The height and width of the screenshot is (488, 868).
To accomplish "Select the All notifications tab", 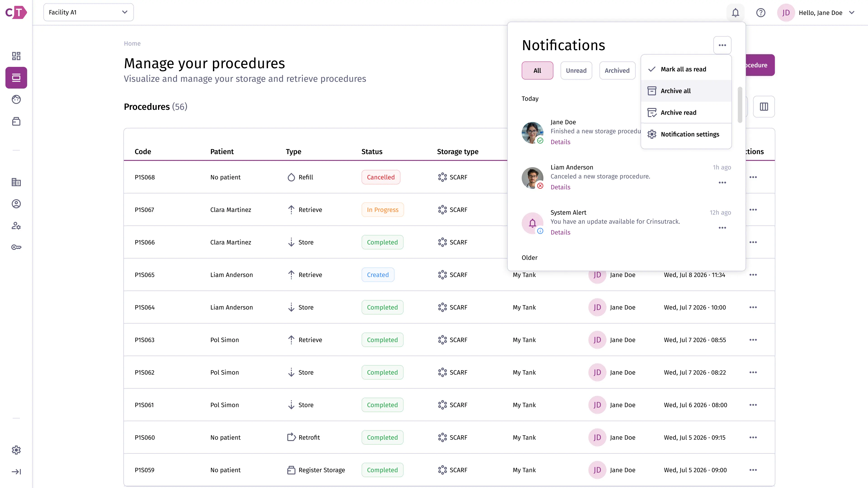I will click(537, 70).
